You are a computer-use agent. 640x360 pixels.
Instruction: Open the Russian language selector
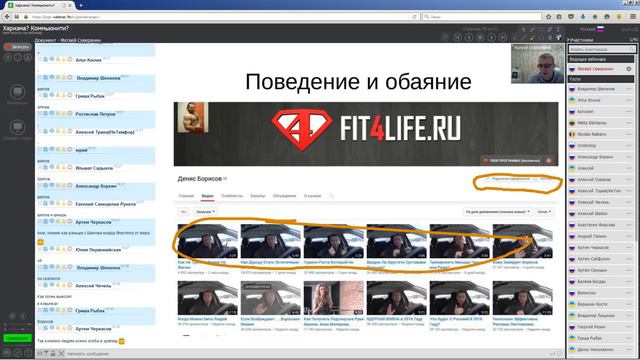pos(592,29)
